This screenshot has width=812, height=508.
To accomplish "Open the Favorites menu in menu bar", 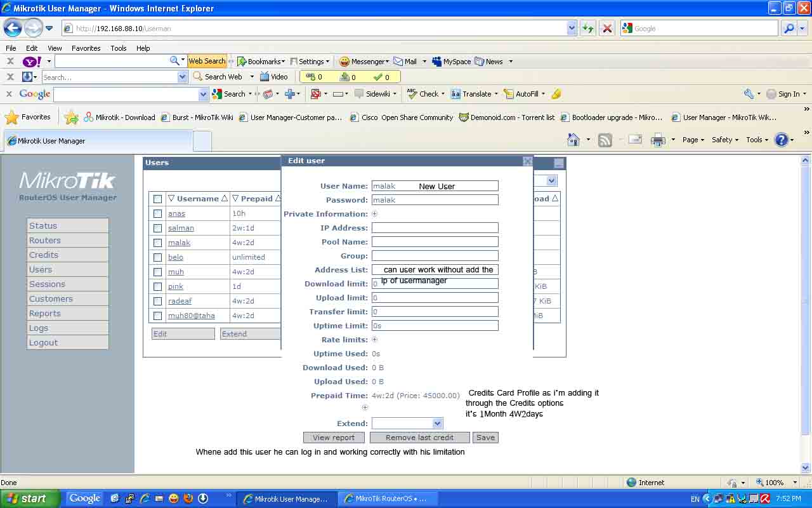I will [x=86, y=48].
